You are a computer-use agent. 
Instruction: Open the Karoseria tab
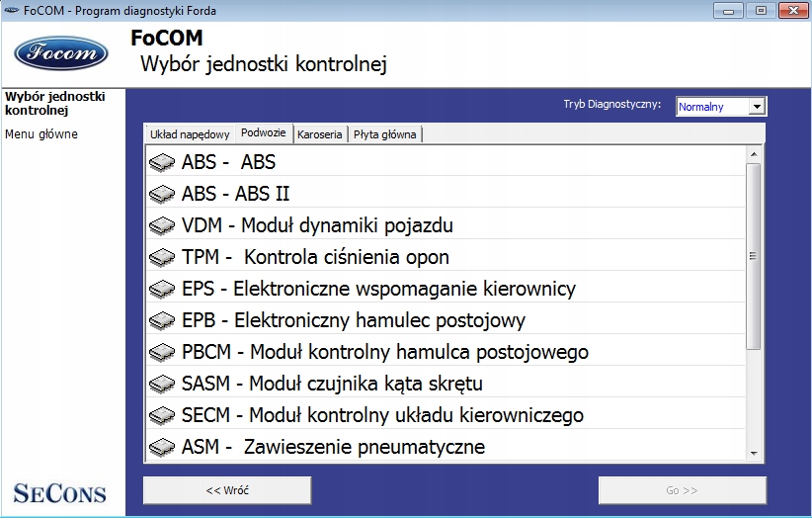pyautogui.click(x=319, y=134)
